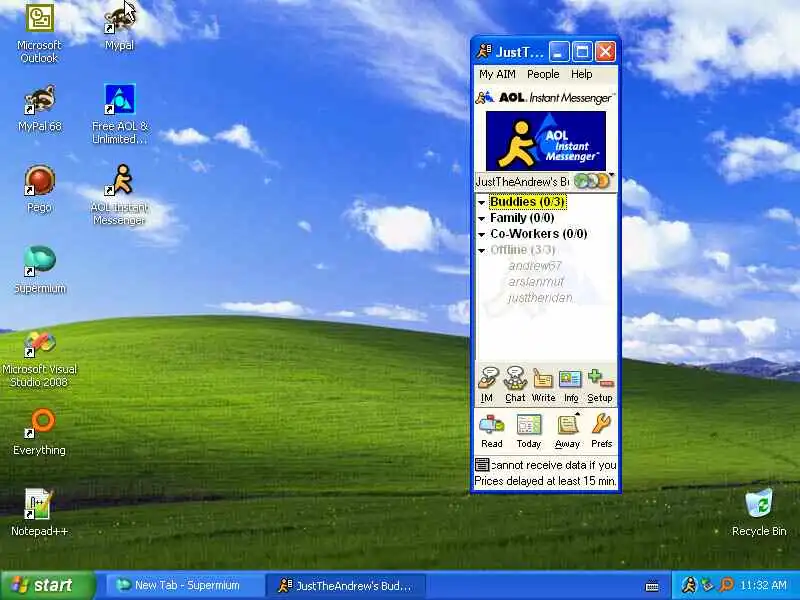Click the news ticker icon
800x600 pixels.
coord(482,464)
